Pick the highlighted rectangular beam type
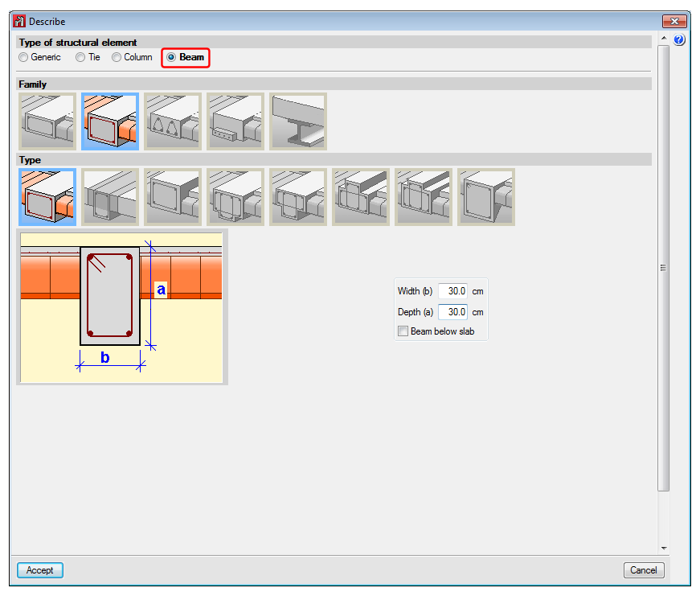 (x=47, y=197)
